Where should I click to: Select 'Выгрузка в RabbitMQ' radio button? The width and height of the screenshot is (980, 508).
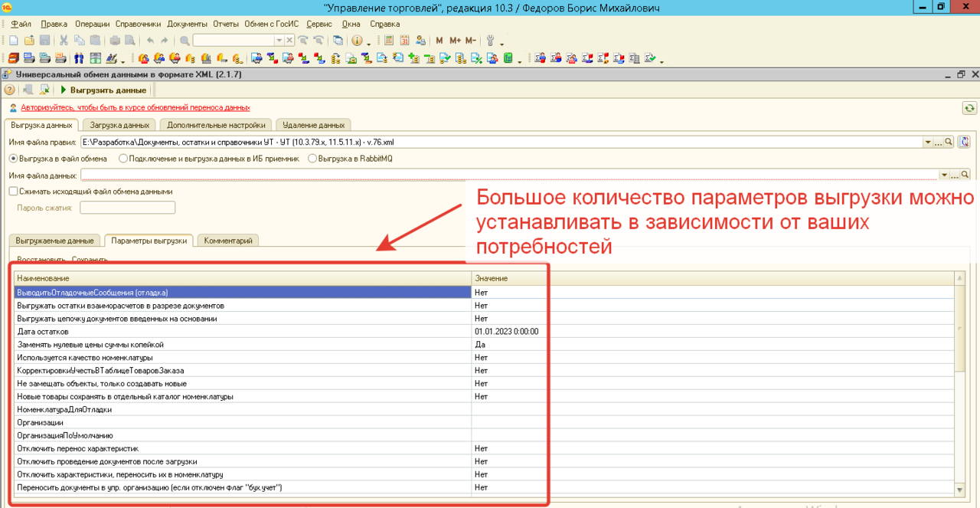pyautogui.click(x=312, y=159)
